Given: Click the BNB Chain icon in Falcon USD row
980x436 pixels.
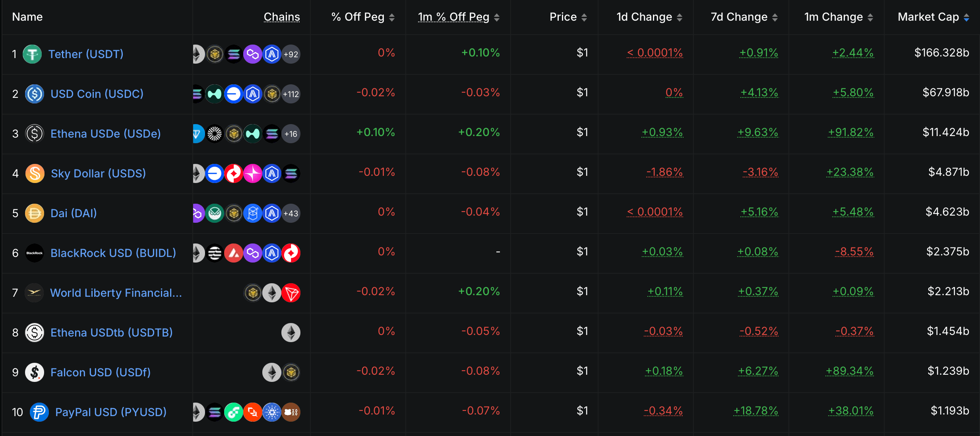Looking at the screenshot, I should click(291, 372).
